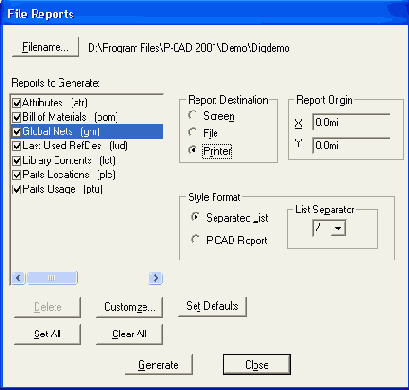Click the Report Origin Y field
Image resolution: width=409 pixels, height=390 pixels.
[351, 145]
